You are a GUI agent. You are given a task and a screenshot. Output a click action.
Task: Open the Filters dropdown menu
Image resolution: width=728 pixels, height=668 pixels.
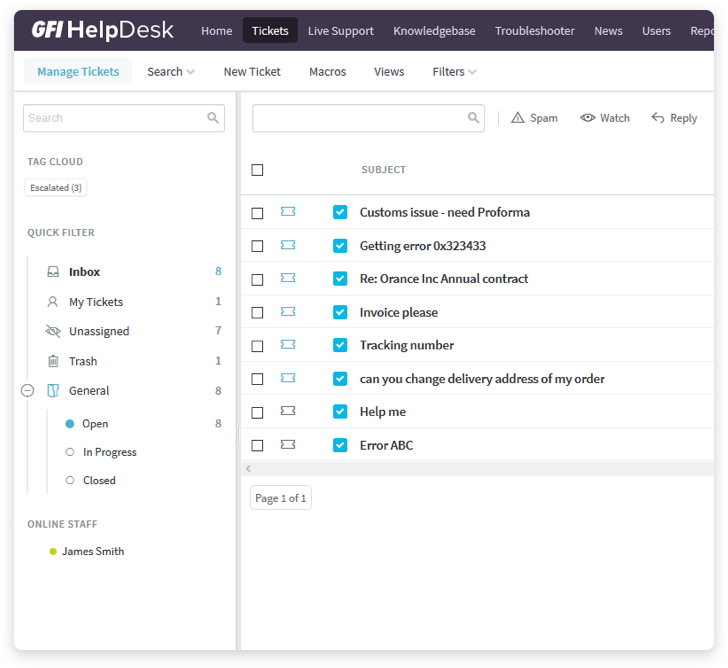pos(454,72)
